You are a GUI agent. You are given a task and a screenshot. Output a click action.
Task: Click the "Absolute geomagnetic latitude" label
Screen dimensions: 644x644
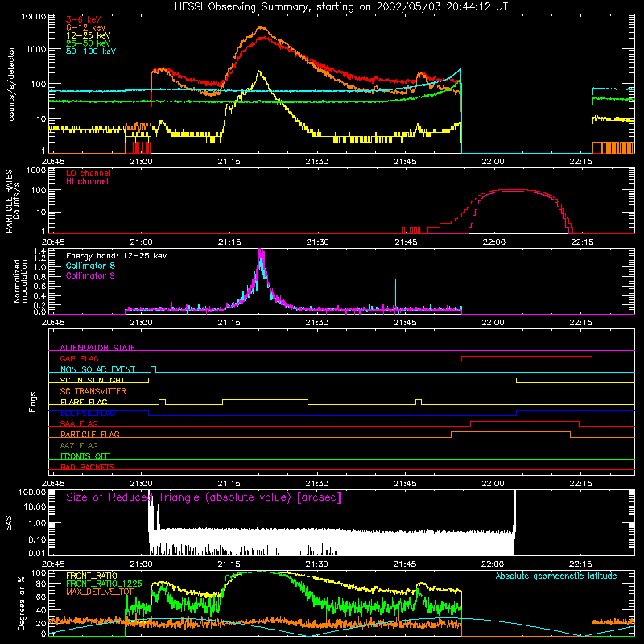[x=556, y=576]
